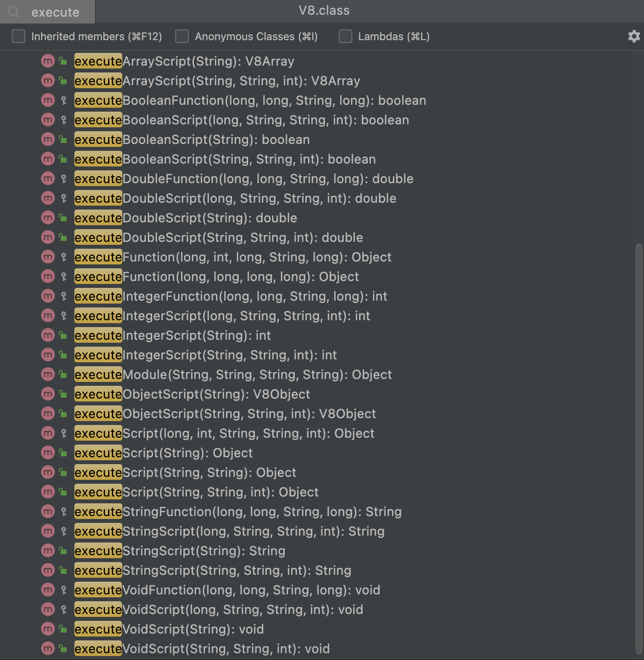
Task: Click method icon of executeStringFunction row
Action: point(48,512)
